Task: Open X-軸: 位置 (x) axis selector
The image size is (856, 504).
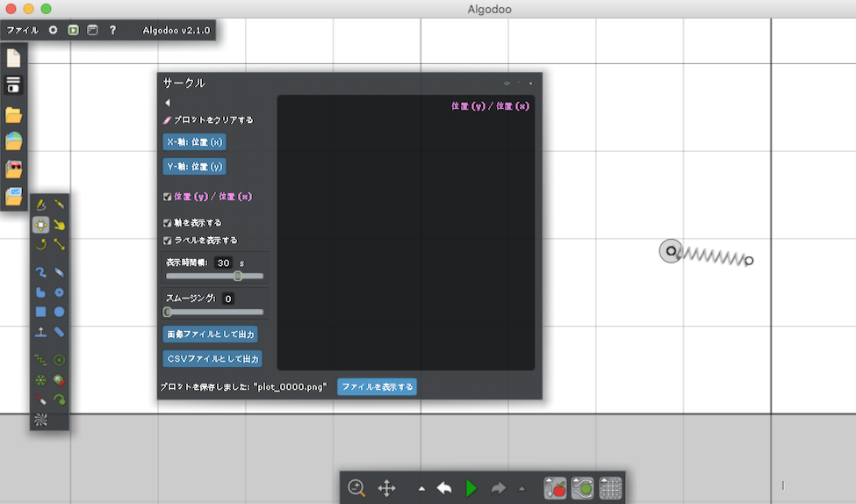Action: tap(194, 141)
